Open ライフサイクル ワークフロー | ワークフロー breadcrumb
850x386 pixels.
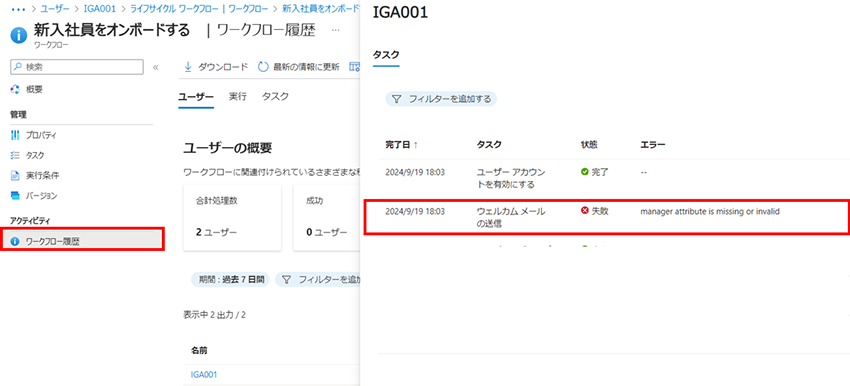[x=199, y=9]
